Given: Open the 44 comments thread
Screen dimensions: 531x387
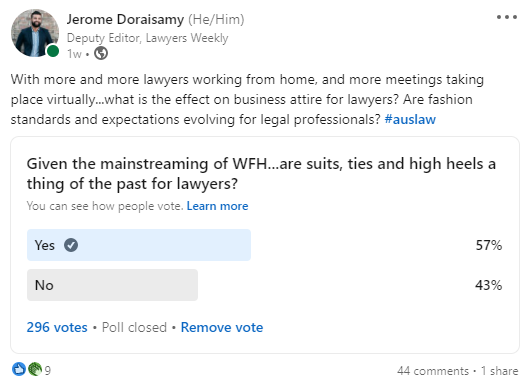Looking at the screenshot, I should pos(433,371).
